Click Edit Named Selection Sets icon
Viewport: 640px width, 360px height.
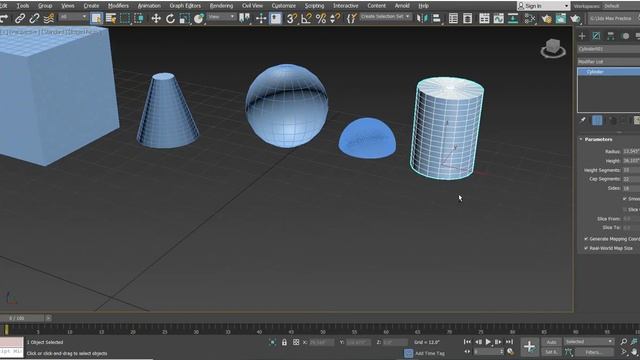pyautogui.click(x=352, y=18)
